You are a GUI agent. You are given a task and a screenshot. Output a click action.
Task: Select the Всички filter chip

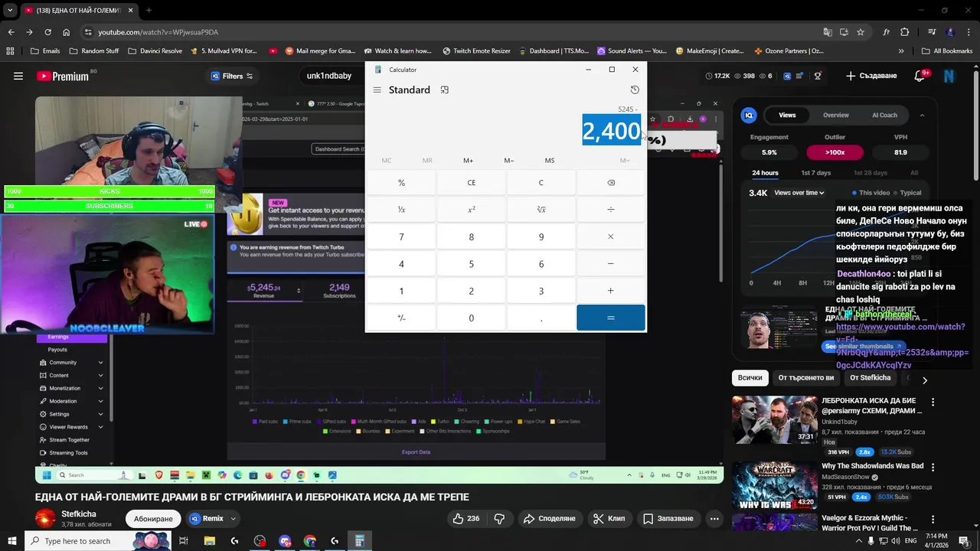[x=750, y=378]
